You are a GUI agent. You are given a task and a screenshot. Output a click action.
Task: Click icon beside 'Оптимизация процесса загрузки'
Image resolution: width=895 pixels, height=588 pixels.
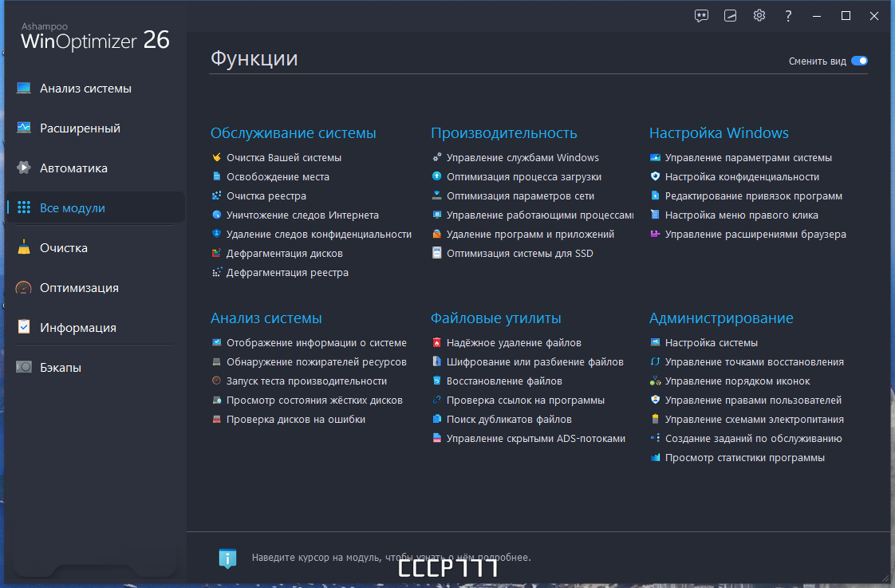(x=436, y=177)
